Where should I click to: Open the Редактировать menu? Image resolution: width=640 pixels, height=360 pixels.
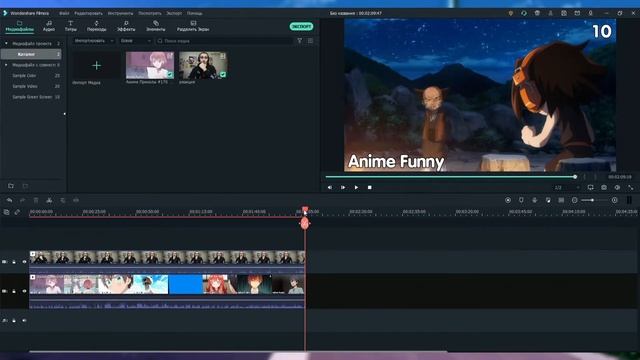click(88, 13)
